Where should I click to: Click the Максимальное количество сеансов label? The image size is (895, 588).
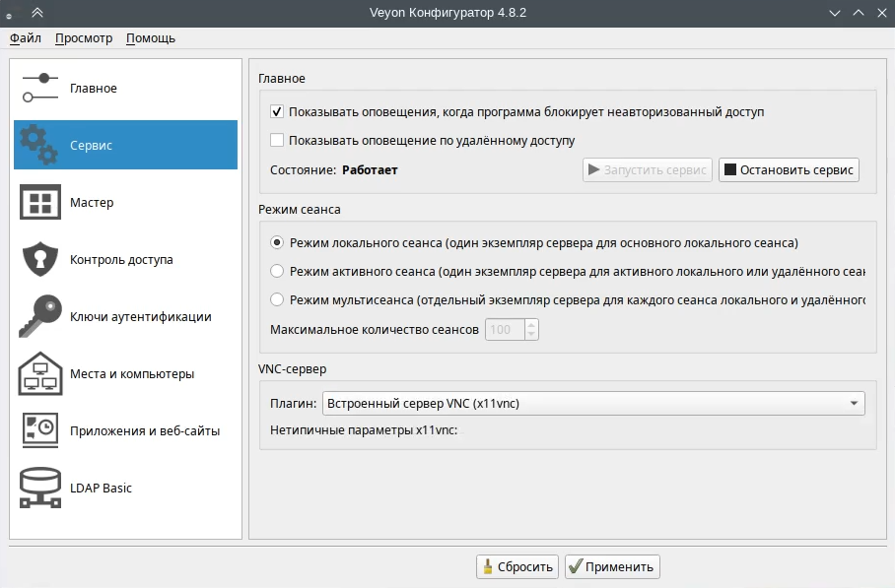[x=375, y=330]
